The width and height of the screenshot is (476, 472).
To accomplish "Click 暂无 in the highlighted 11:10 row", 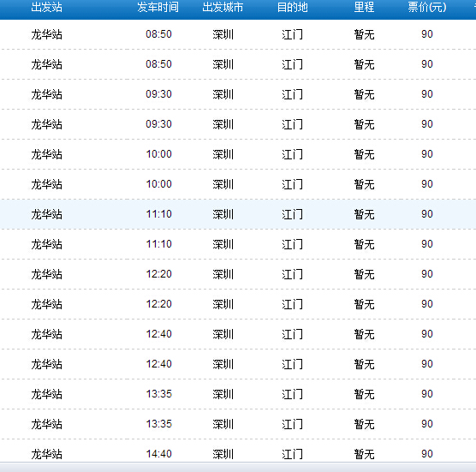I will (364, 214).
